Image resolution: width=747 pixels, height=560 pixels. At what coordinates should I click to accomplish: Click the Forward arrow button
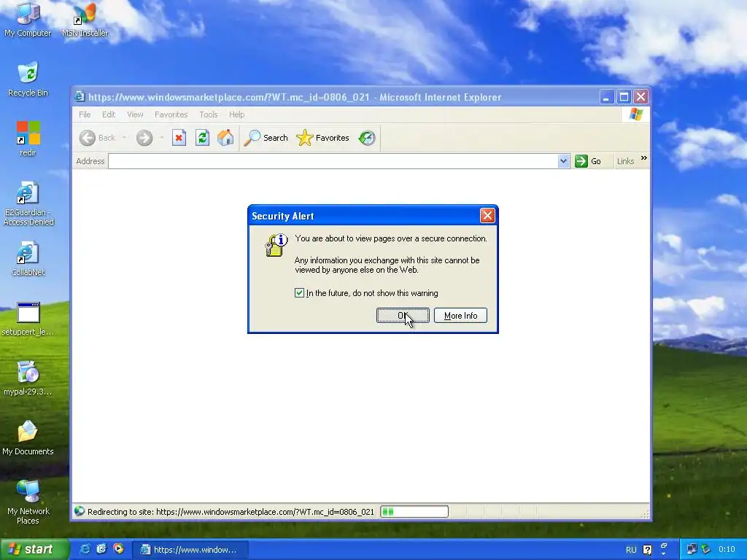tap(144, 138)
